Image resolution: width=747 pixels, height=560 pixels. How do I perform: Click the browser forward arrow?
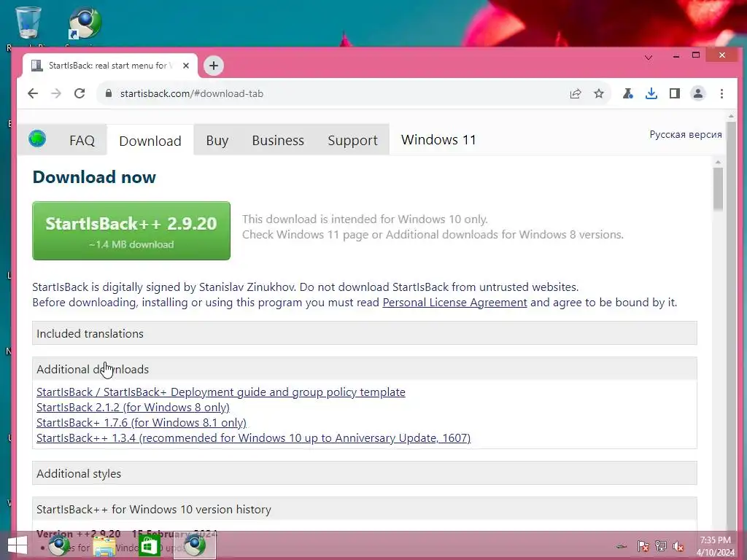pos(56,93)
